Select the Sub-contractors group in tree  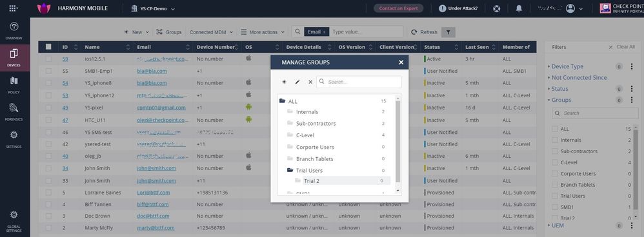(316, 124)
